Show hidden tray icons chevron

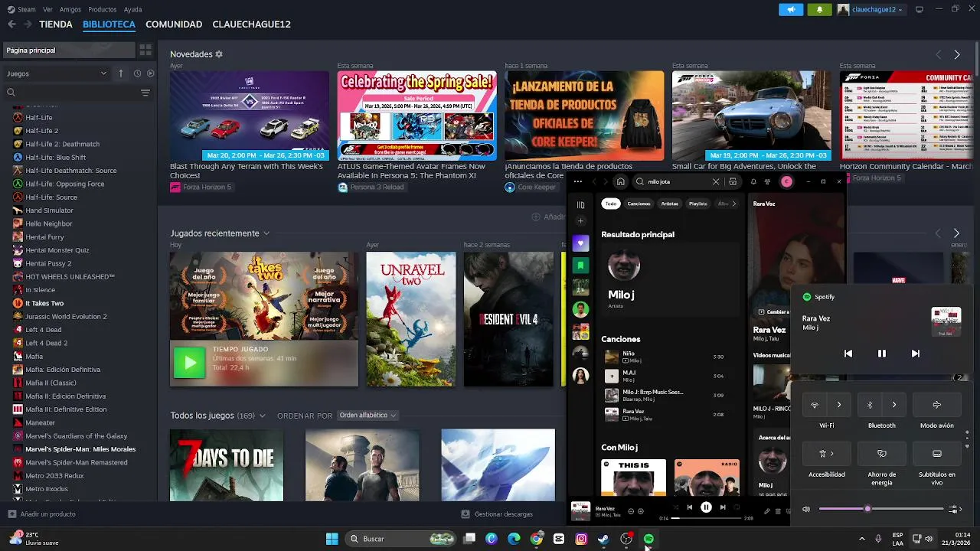click(861, 539)
